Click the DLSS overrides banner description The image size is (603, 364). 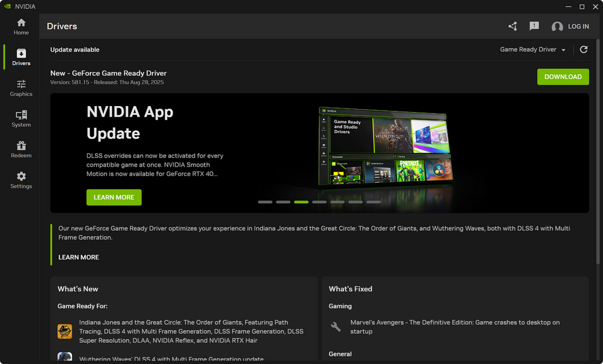pyautogui.click(x=155, y=165)
